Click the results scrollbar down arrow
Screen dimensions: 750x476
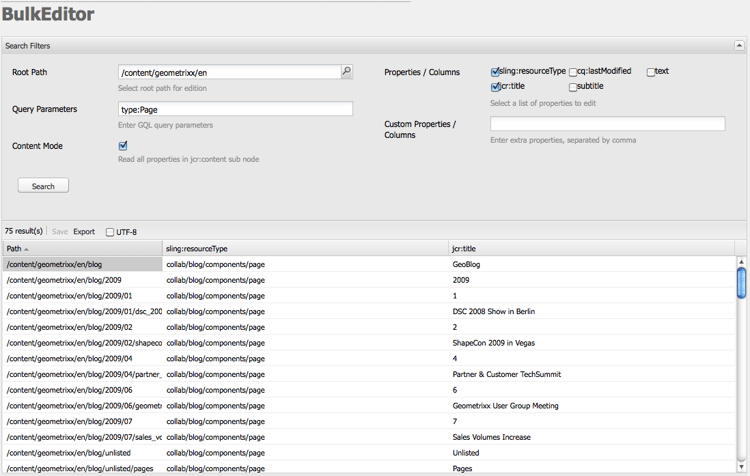click(741, 467)
